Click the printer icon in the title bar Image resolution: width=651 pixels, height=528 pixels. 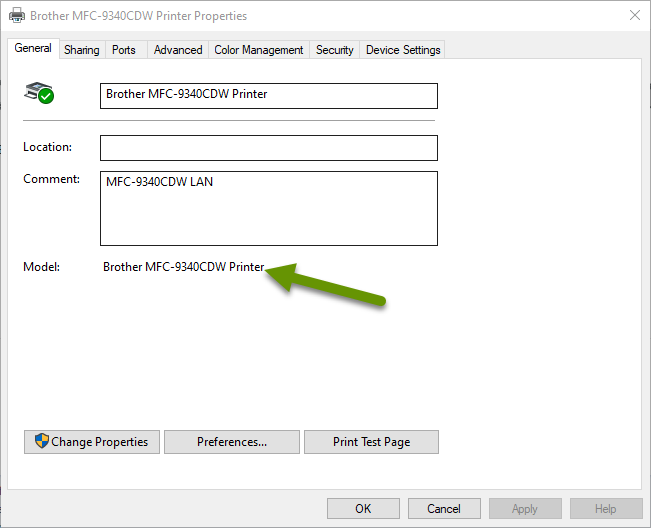coord(17,16)
